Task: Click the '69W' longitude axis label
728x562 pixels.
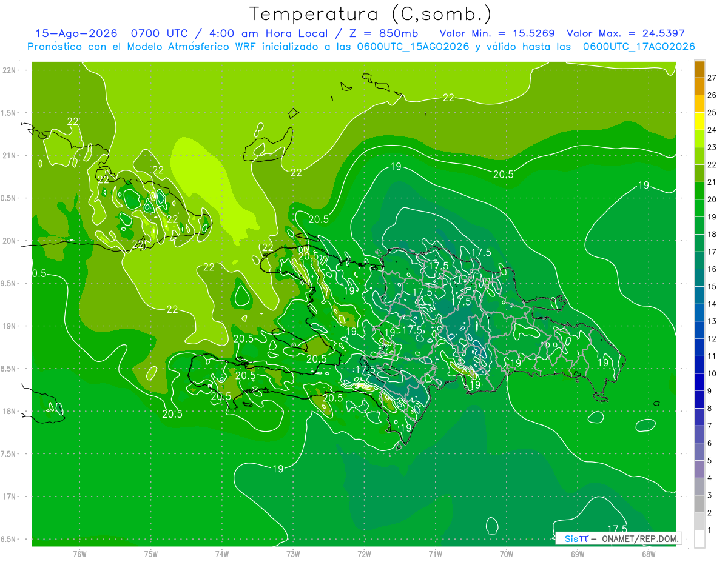Action: [578, 554]
